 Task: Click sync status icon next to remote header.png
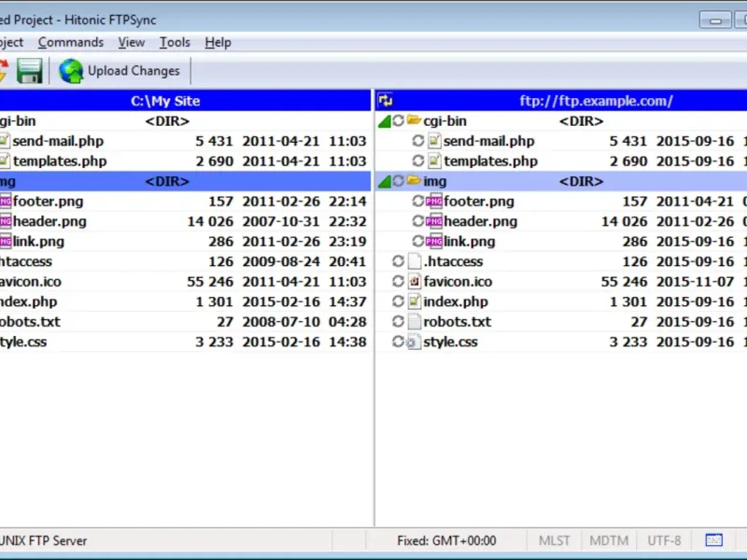(x=418, y=221)
